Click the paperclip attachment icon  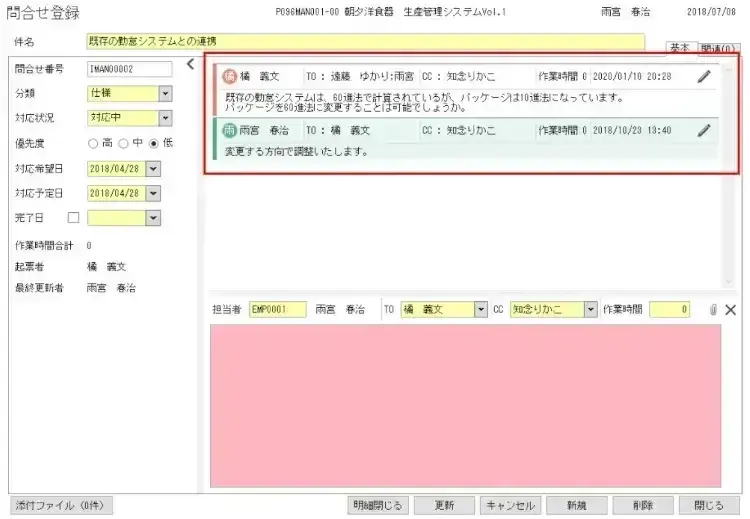pos(713,309)
